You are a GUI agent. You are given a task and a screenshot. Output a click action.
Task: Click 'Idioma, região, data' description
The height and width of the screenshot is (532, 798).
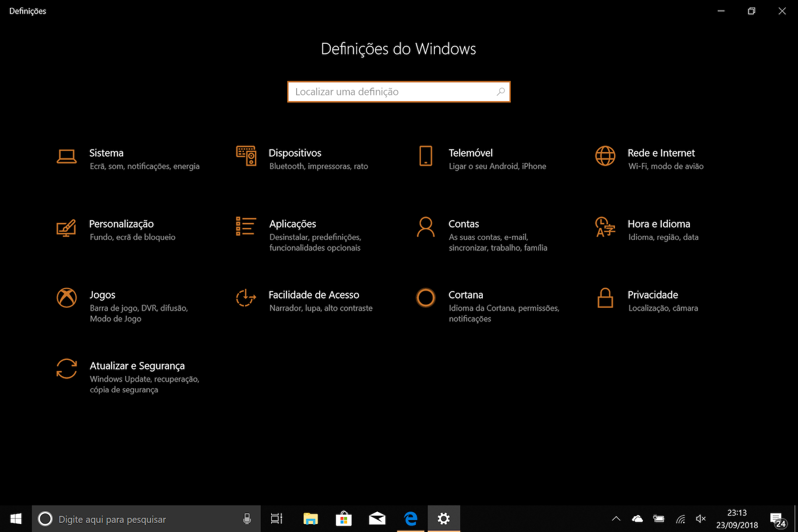point(663,237)
